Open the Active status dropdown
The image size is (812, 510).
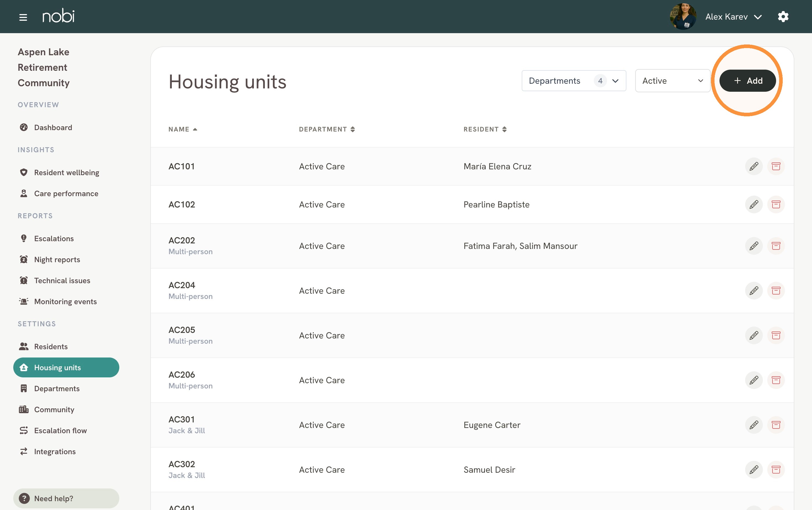(x=673, y=81)
